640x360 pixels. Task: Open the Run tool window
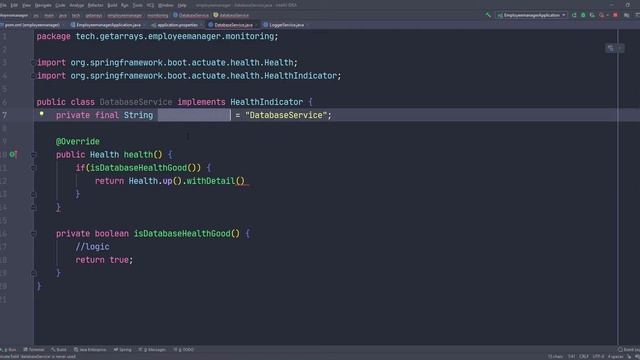[x=9, y=350]
